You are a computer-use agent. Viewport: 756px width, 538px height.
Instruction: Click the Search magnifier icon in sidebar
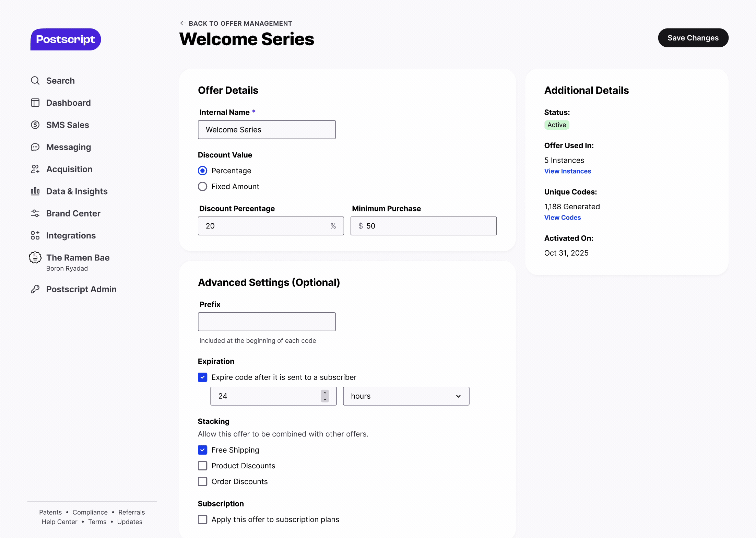click(x=35, y=81)
